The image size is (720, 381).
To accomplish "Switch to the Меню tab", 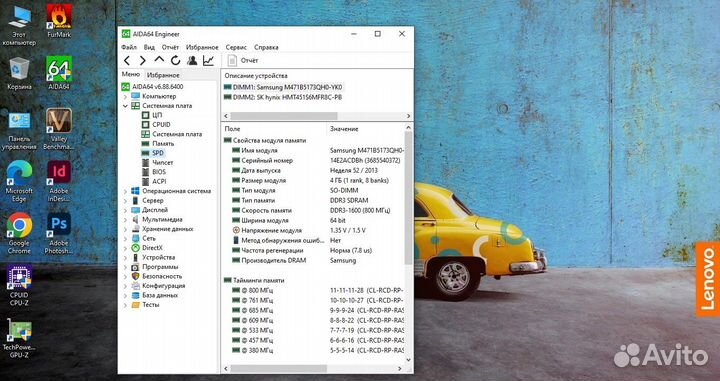I will [x=131, y=74].
